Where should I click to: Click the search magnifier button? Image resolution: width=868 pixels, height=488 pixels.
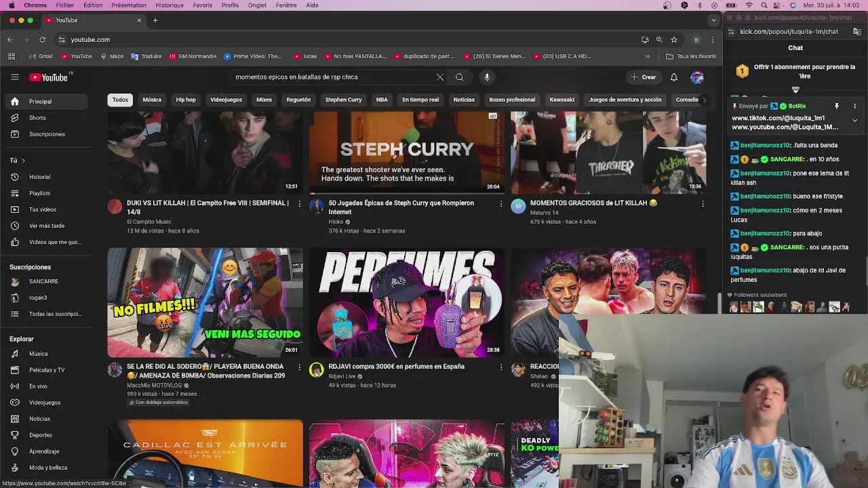click(x=459, y=77)
